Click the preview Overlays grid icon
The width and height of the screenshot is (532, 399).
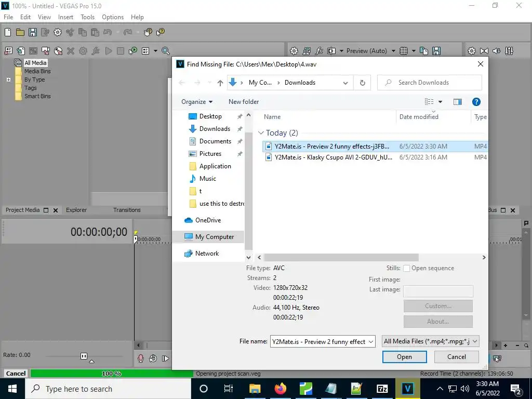click(x=403, y=51)
